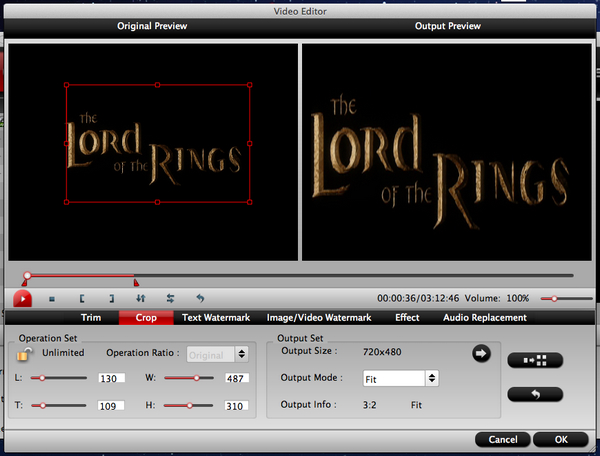Toggle the aspect ratio lock icon
600x456 pixels.
(x=24, y=355)
